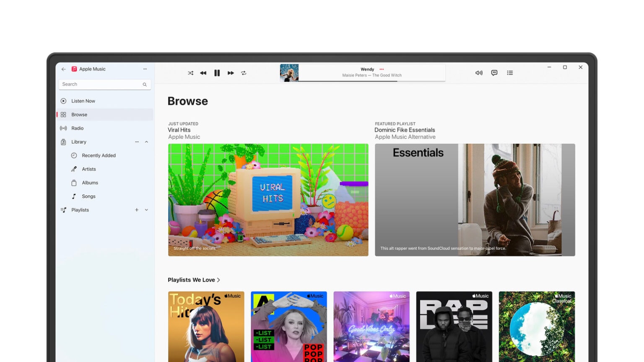Collapse the Library section

[146, 142]
